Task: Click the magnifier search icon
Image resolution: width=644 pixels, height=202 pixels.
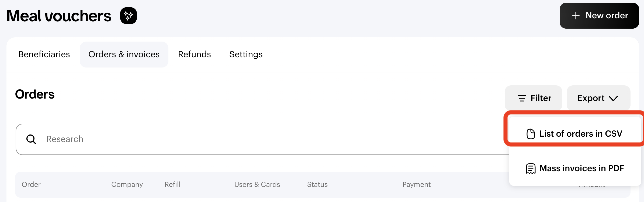Action: (31, 139)
